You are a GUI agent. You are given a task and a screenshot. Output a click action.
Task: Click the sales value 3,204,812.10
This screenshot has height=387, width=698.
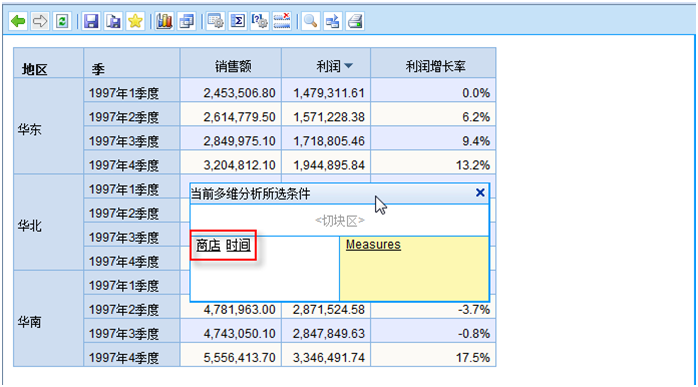[x=239, y=165]
